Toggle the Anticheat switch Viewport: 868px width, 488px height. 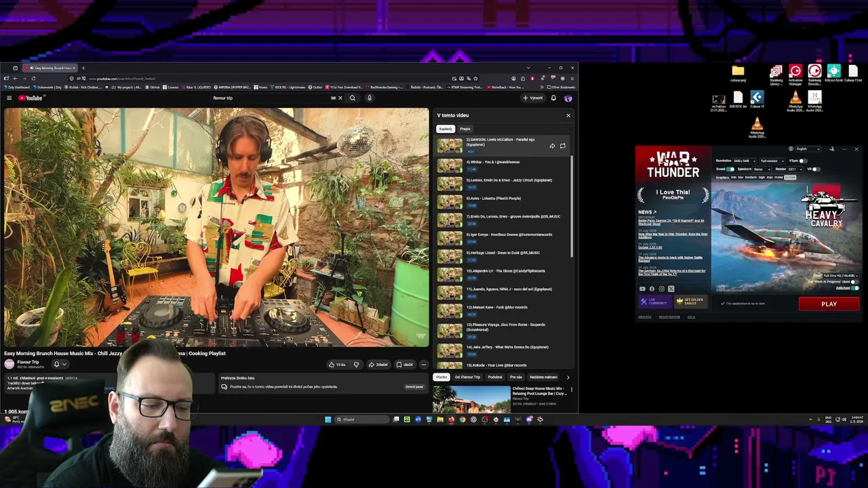[x=854, y=288]
